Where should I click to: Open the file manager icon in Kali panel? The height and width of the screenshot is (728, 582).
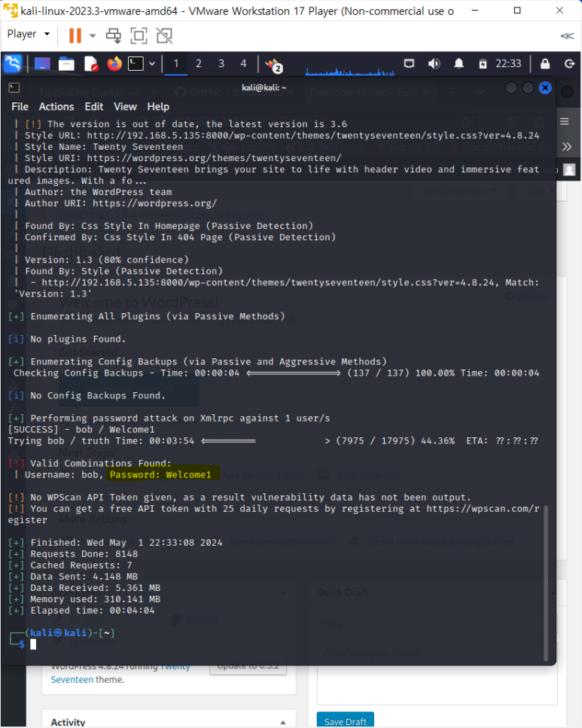point(66,63)
